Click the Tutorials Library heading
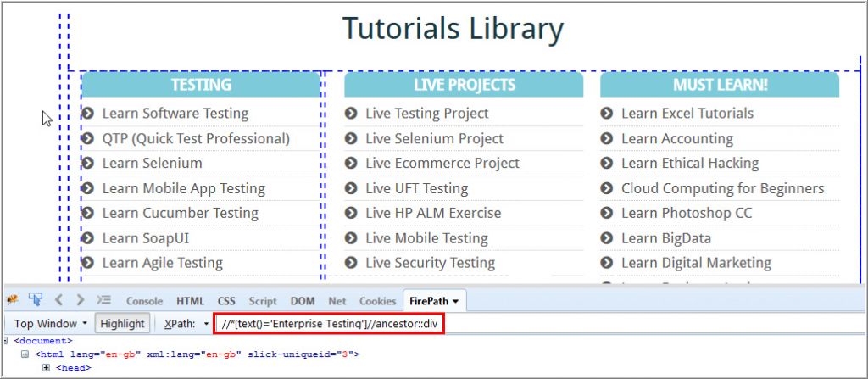The image size is (868, 379). pyautogui.click(x=453, y=28)
